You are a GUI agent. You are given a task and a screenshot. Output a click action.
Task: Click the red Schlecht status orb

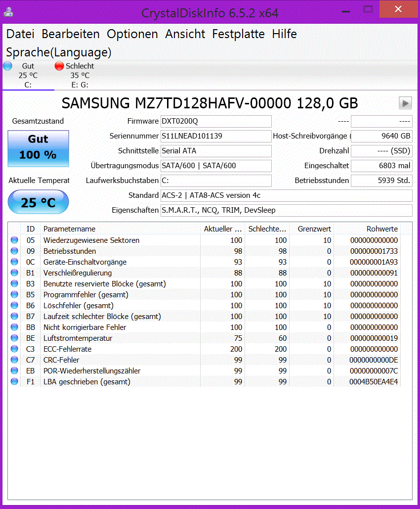(x=59, y=66)
